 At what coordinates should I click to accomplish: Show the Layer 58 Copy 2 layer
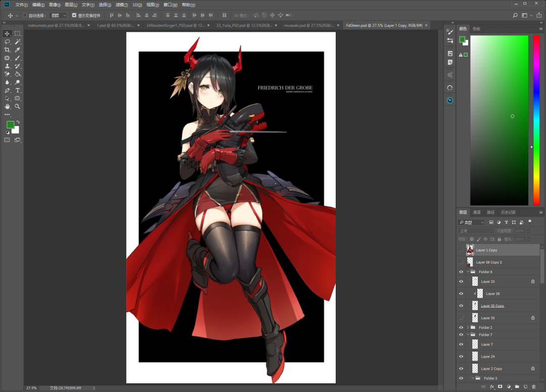(x=461, y=263)
